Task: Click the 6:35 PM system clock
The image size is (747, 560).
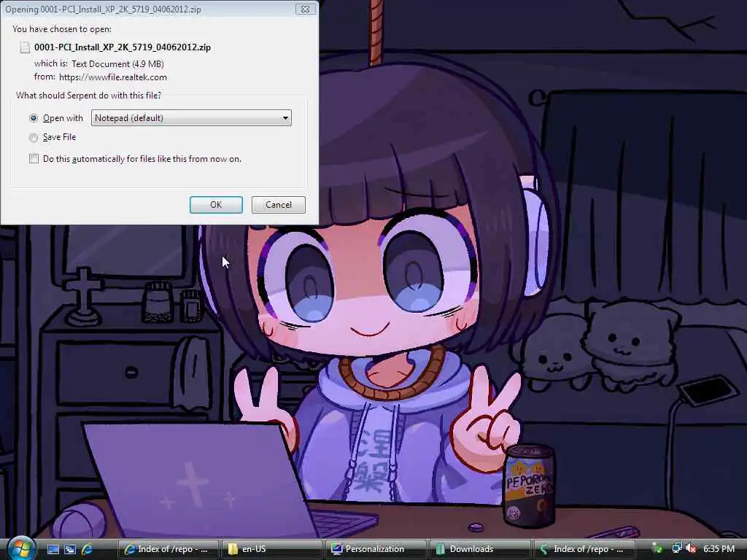Action: pos(719,549)
